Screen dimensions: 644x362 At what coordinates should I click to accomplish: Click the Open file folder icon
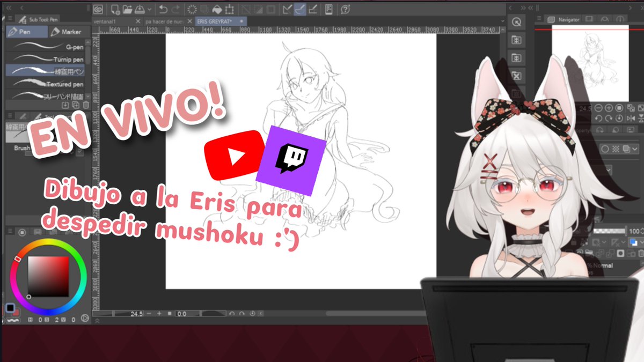(127, 9)
